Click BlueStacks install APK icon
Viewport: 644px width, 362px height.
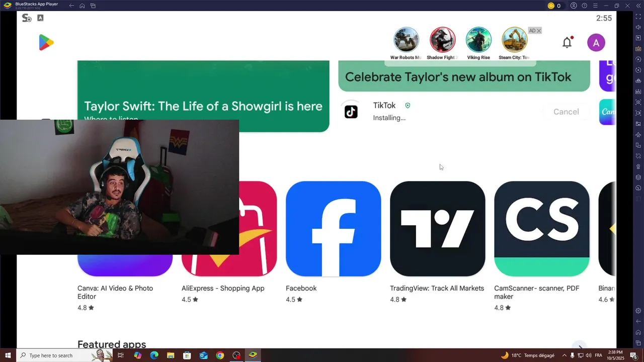click(638, 92)
